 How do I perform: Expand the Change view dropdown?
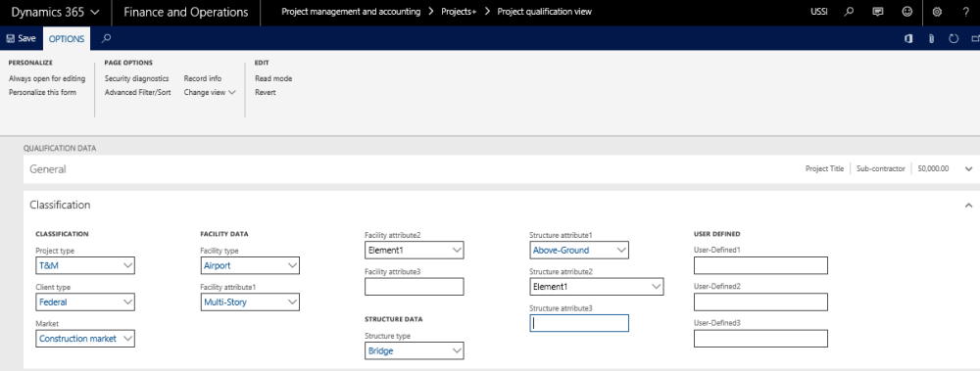(210, 92)
